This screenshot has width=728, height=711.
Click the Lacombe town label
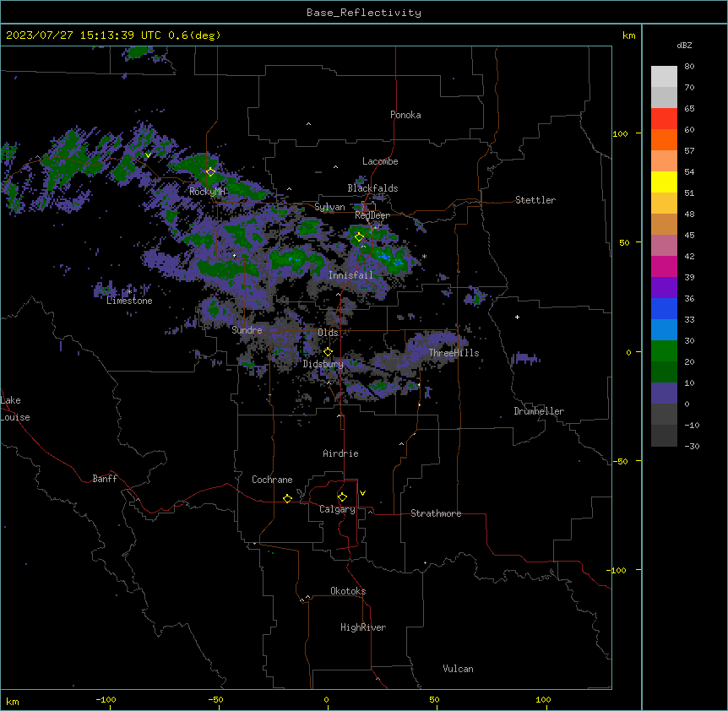380,161
